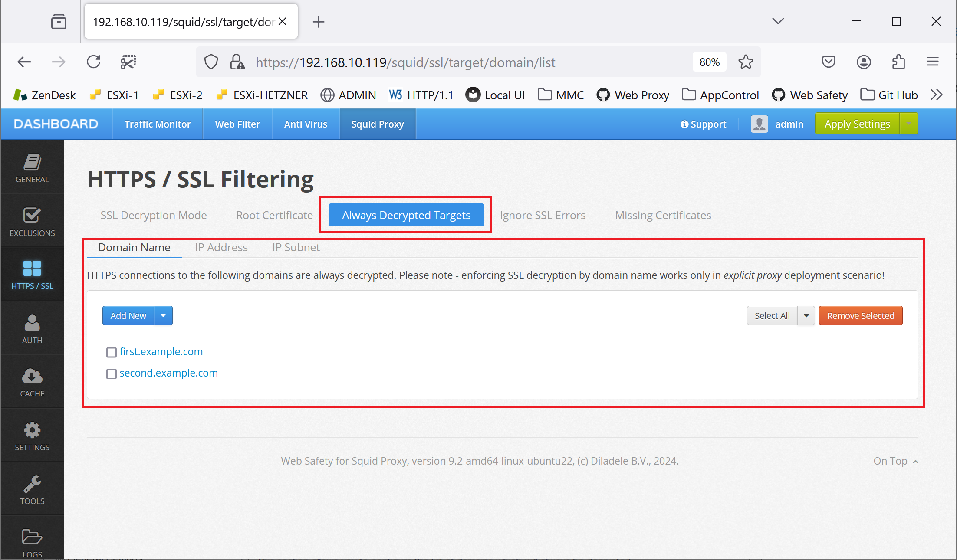Viewport: 957px width, 560px height.
Task: Open the Traffic Monitor menu
Action: [x=158, y=124]
